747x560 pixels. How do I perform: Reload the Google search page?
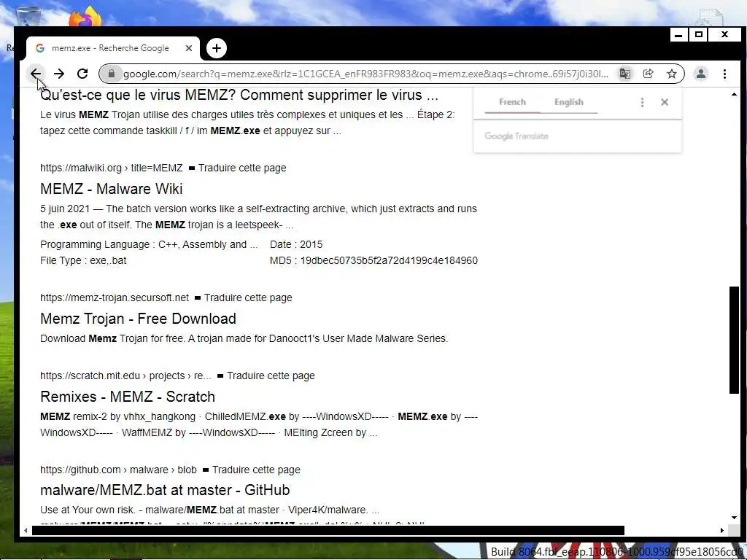point(82,74)
